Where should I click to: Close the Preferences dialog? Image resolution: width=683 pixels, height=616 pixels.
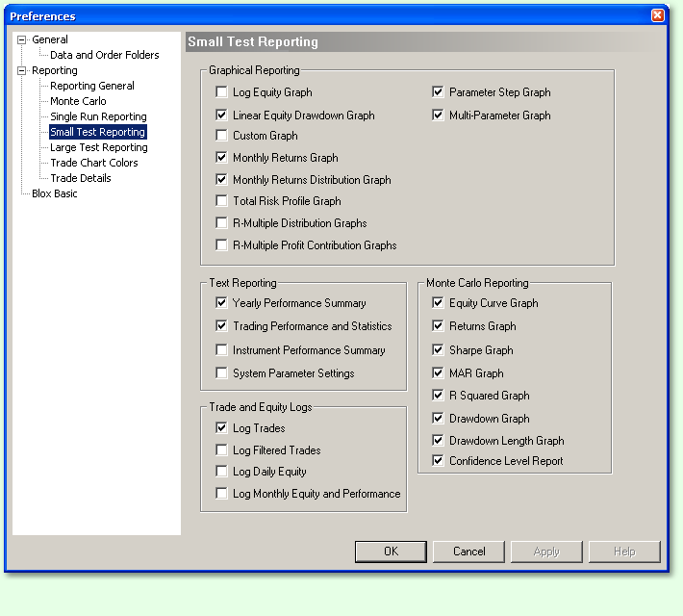[x=657, y=15]
